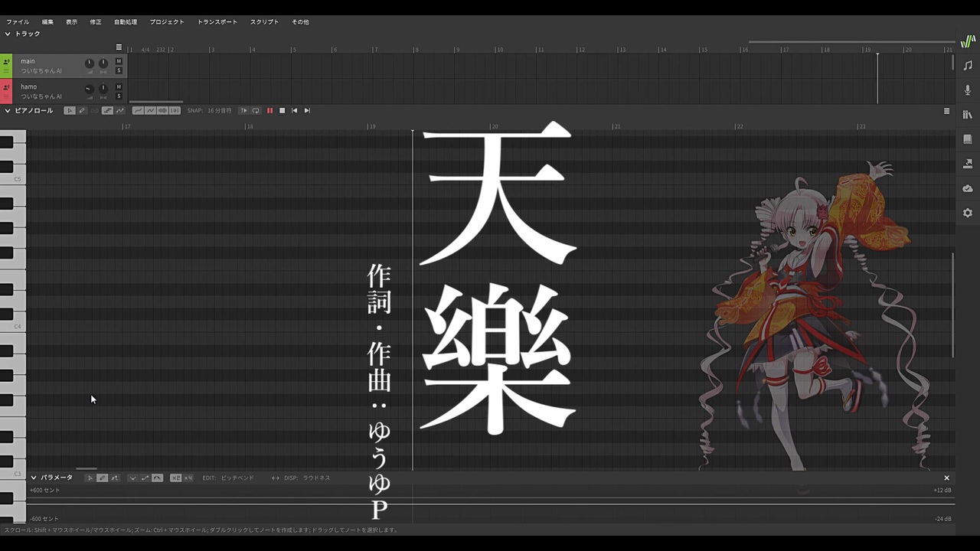Open the cloud panel in the sidebar
This screenshot has height=551, width=980.
click(x=968, y=188)
